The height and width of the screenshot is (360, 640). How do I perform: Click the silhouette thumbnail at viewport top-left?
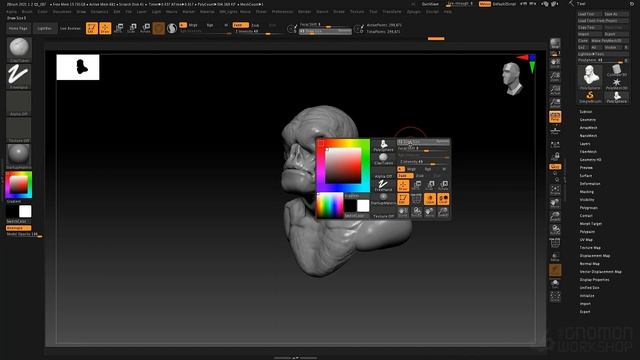[78, 67]
